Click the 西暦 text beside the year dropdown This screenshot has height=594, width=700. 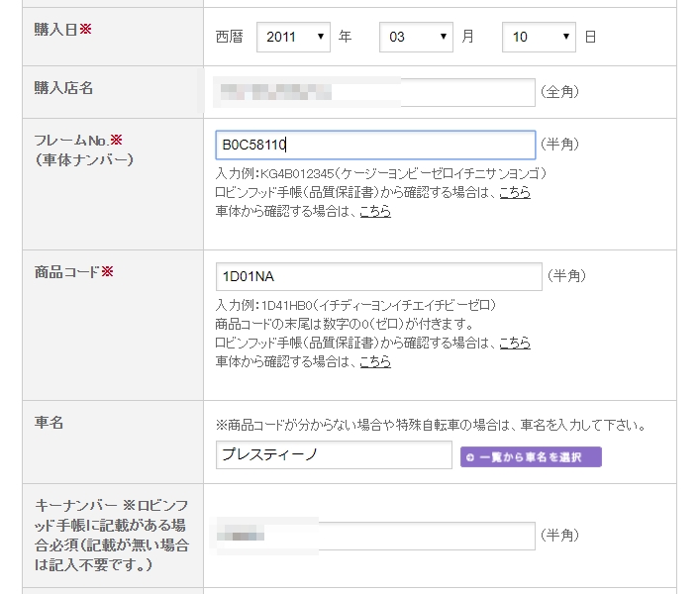point(229,37)
